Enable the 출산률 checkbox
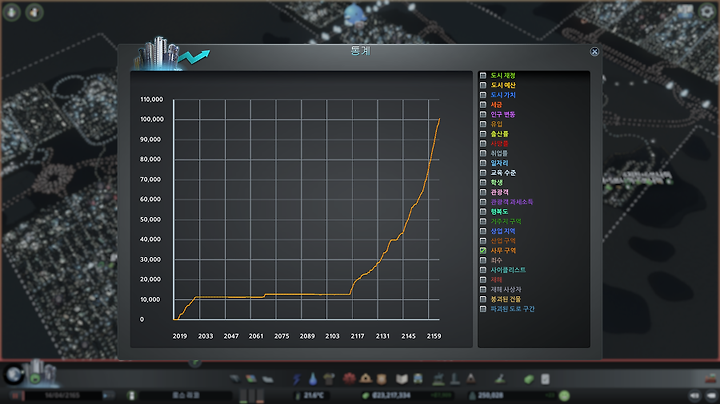720x404 pixels. (483, 134)
